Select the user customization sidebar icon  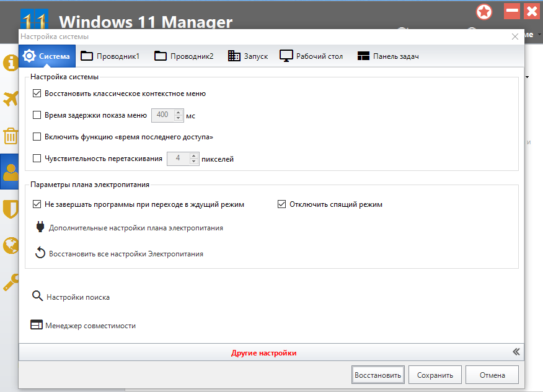[x=11, y=172]
